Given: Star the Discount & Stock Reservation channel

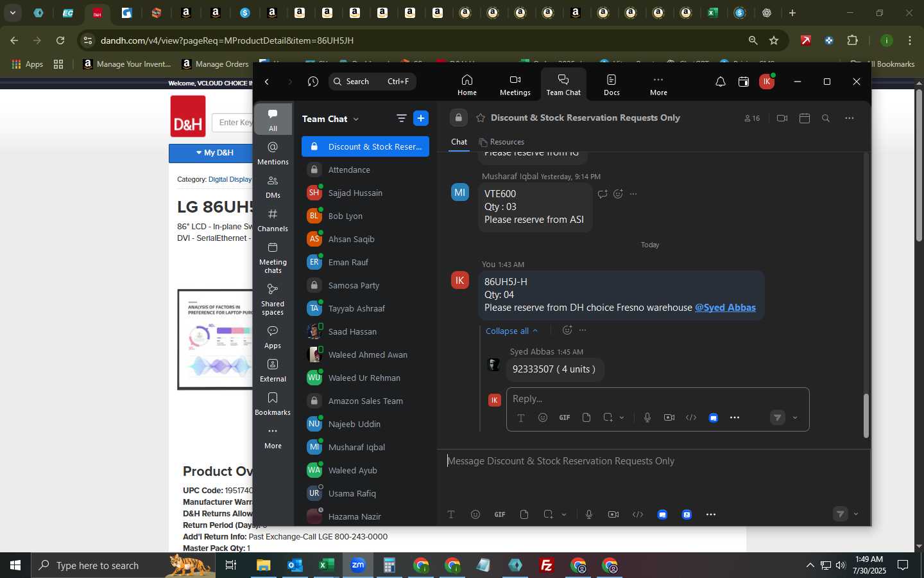Looking at the screenshot, I should coord(481,118).
